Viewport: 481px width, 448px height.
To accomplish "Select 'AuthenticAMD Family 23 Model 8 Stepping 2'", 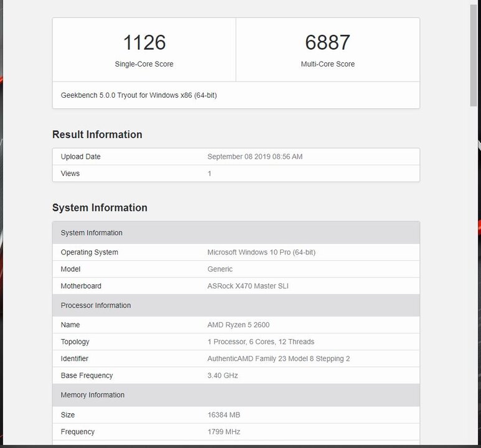I will (x=279, y=359).
